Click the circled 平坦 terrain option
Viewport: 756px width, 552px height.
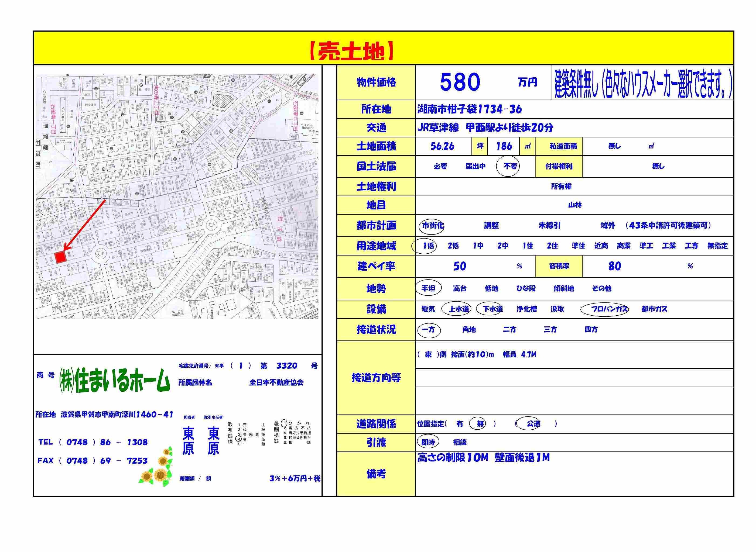click(428, 288)
